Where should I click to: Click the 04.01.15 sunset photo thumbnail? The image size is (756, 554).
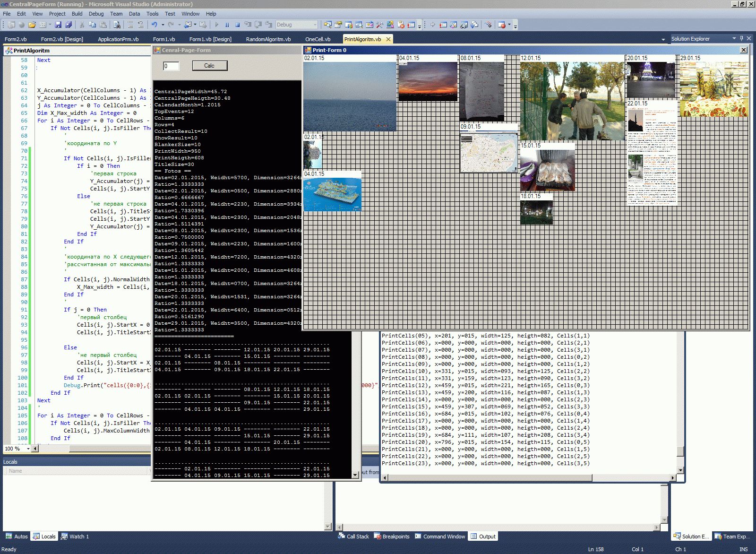point(428,81)
